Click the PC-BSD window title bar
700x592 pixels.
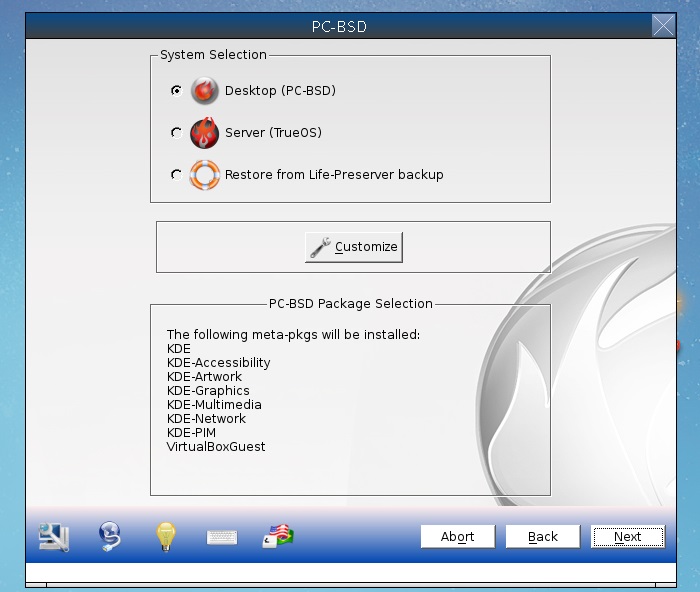[339, 26]
